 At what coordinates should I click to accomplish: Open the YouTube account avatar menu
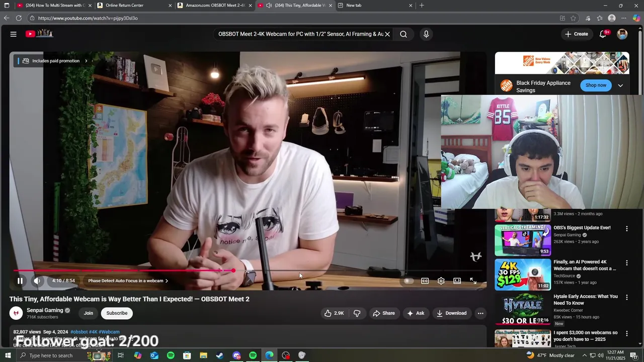click(622, 34)
